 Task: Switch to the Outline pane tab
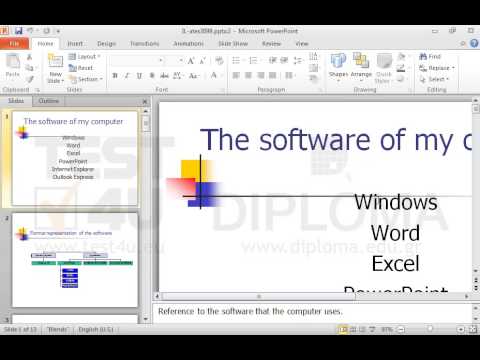point(49,101)
